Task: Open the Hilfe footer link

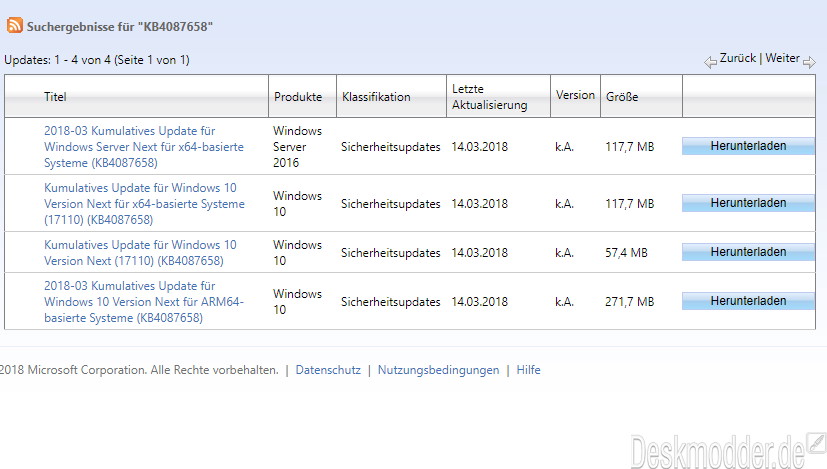Action: coord(528,370)
